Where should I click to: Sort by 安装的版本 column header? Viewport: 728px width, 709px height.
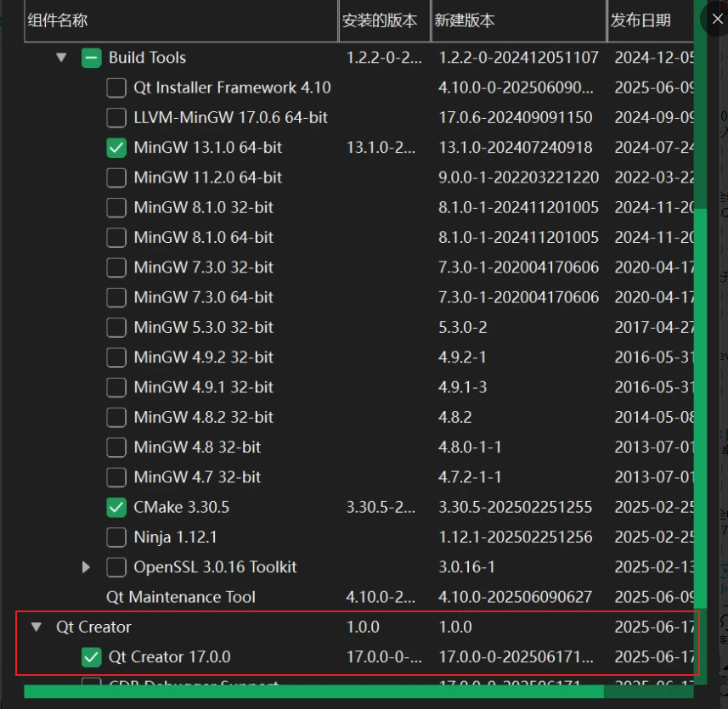click(380, 20)
